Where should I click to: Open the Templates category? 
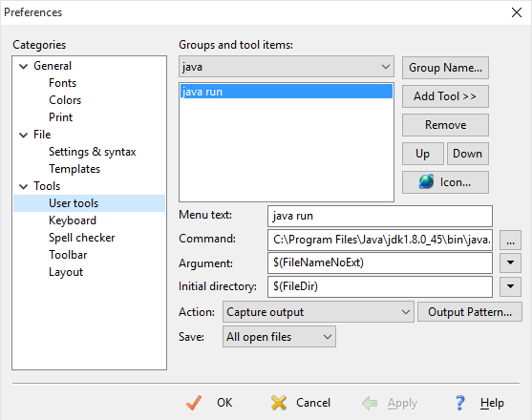point(74,169)
